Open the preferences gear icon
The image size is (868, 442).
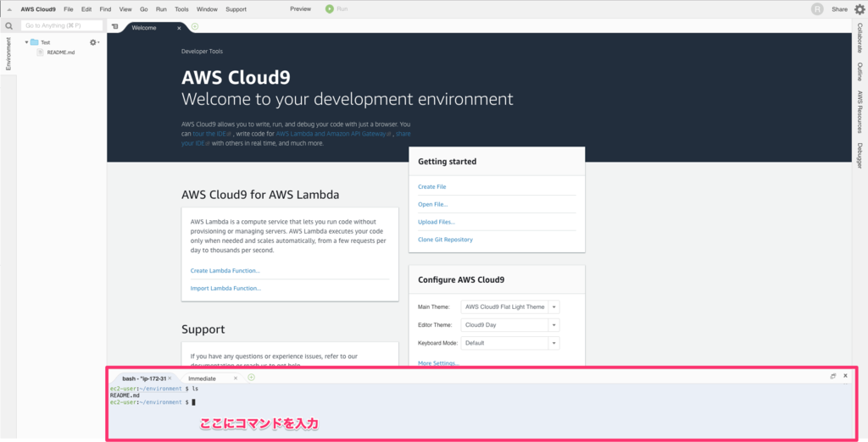point(859,8)
